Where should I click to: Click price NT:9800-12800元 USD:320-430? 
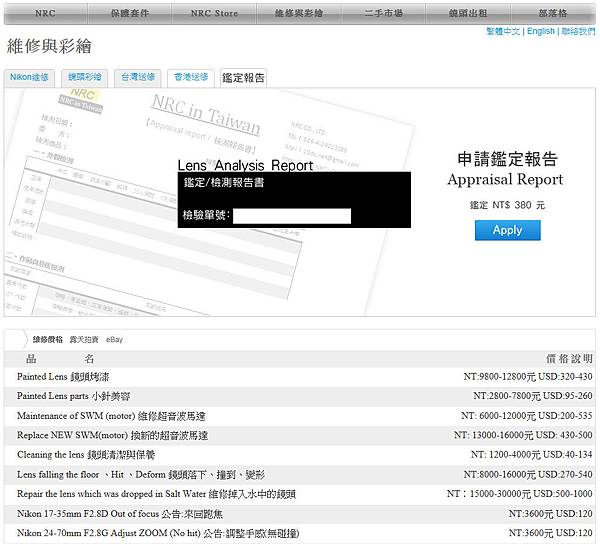(x=528, y=377)
